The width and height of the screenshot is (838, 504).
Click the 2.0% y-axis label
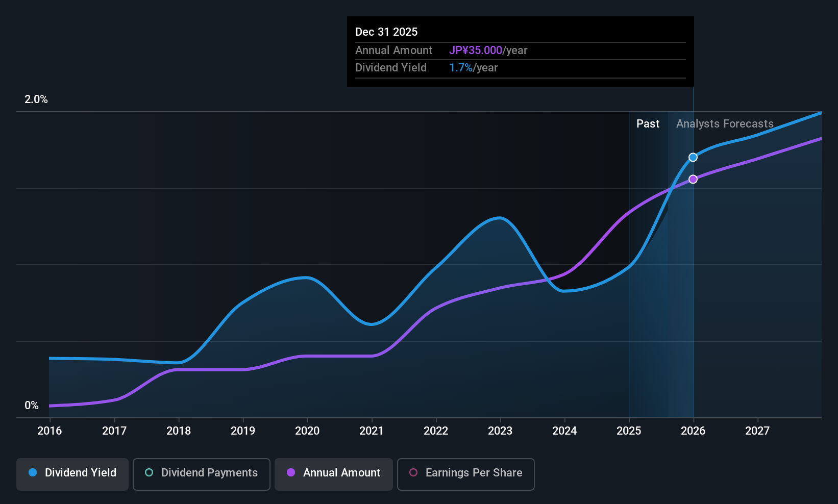coord(36,99)
